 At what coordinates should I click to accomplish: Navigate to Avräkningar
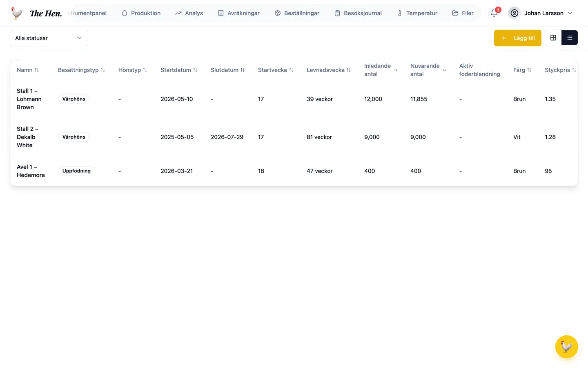(239, 13)
